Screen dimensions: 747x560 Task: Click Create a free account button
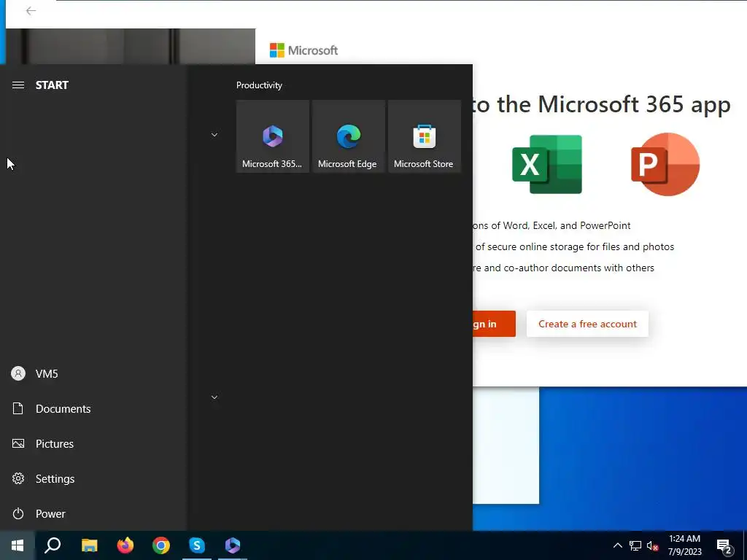point(587,324)
